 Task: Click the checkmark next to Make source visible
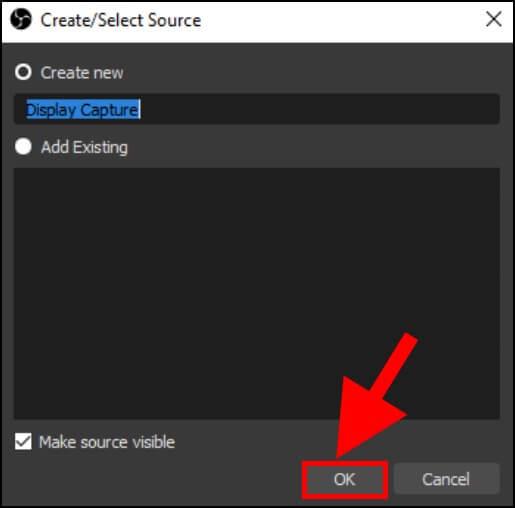point(23,441)
